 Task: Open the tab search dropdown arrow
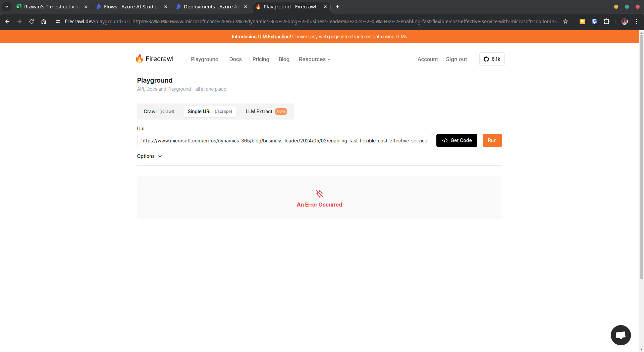pos(7,7)
